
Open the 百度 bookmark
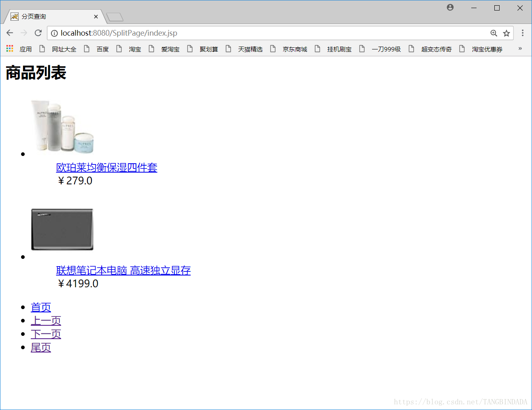tap(96, 49)
